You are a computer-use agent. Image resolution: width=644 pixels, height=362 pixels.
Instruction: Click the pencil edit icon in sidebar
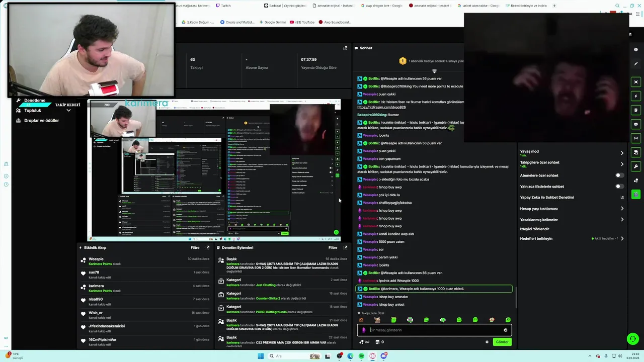coord(636,64)
